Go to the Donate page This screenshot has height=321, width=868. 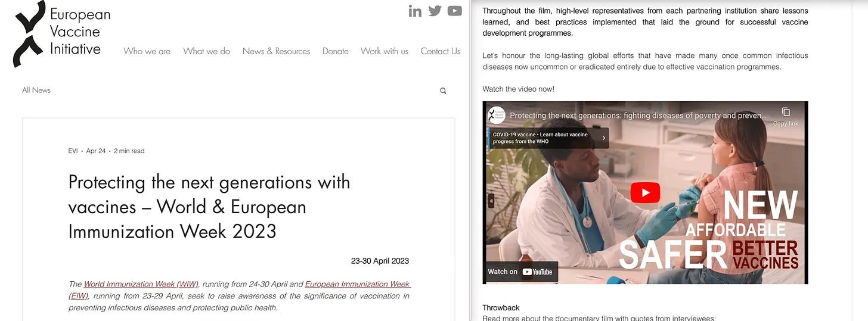pos(335,51)
